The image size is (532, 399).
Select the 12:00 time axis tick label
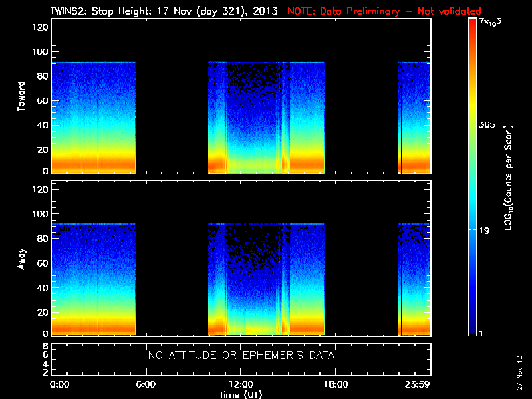pos(239,385)
